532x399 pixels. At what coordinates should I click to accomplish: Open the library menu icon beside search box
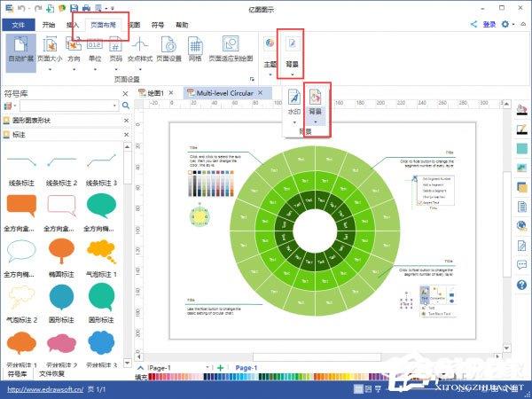tap(7, 106)
